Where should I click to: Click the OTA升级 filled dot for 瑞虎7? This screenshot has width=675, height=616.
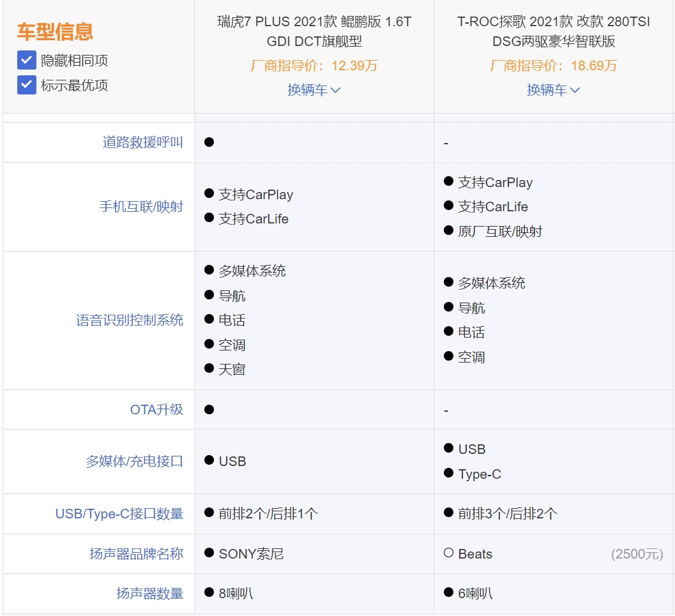coord(209,409)
